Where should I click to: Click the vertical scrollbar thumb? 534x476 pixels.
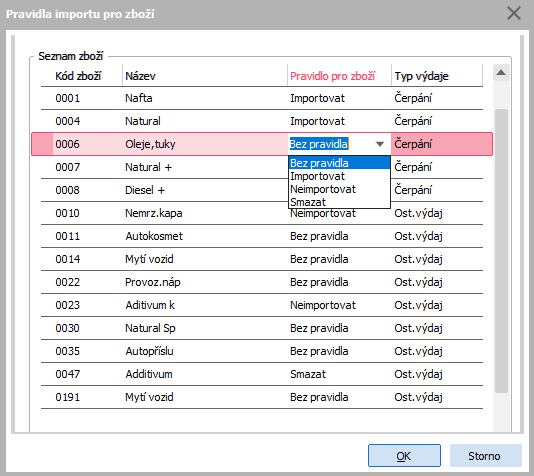501,251
